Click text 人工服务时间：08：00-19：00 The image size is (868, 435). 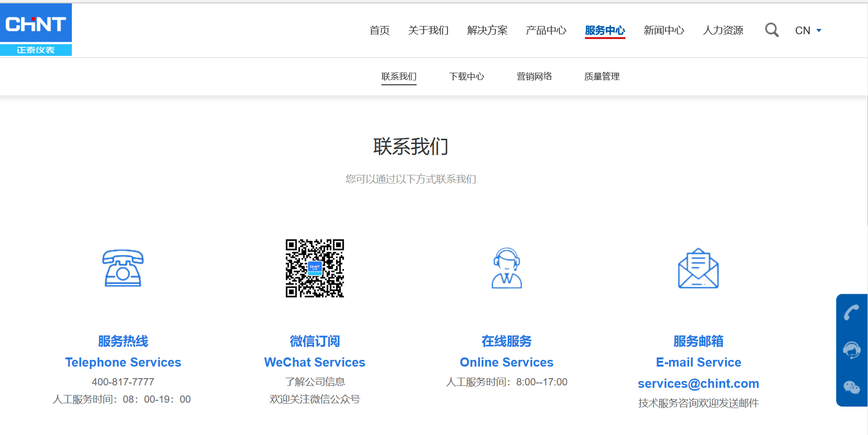click(122, 399)
